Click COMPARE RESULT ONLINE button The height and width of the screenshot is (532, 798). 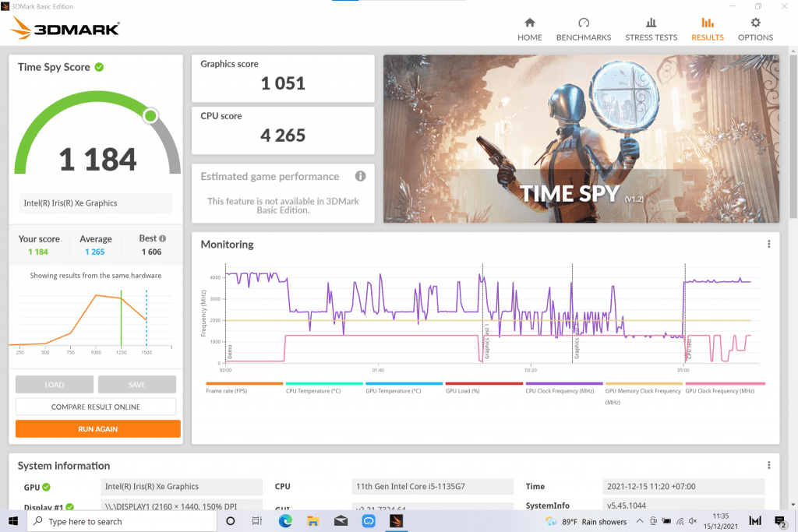tap(96, 407)
